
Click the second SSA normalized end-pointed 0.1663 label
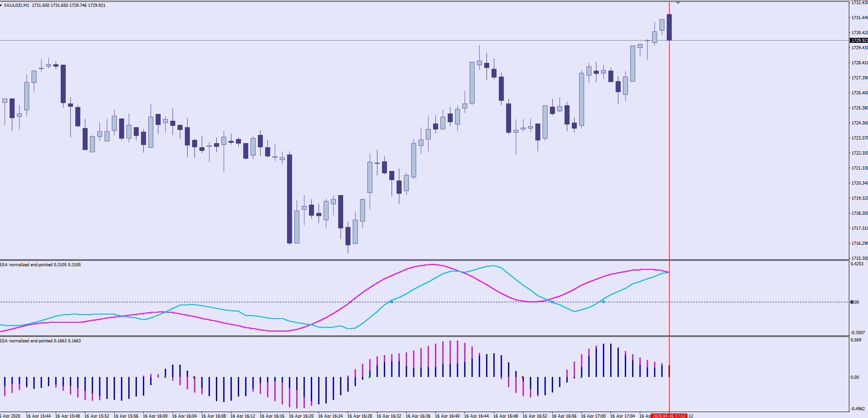(x=40, y=341)
